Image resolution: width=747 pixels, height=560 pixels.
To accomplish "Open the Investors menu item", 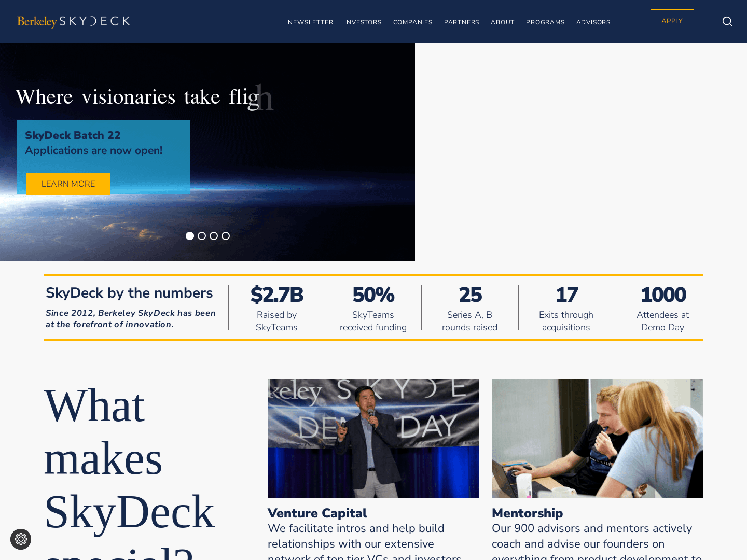I will 363,22.
